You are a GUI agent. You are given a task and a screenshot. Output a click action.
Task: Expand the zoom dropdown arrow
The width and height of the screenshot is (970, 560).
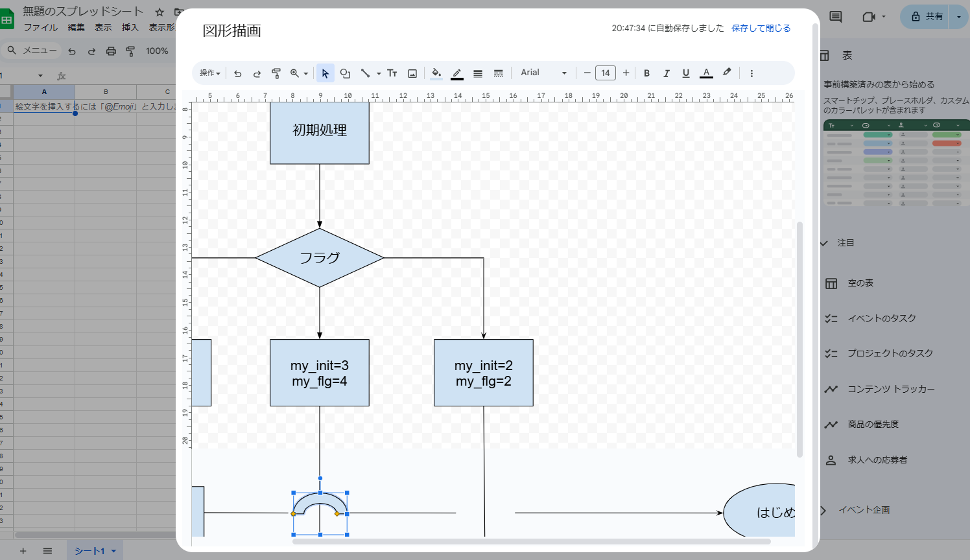(306, 74)
